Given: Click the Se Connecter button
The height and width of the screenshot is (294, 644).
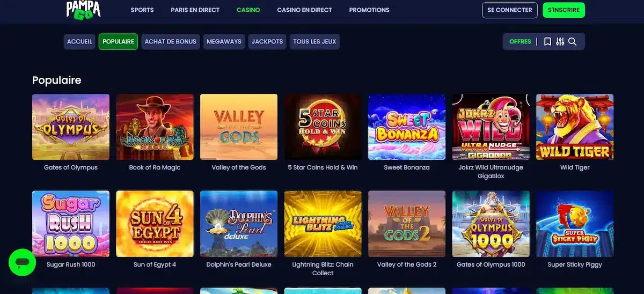Looking at the screenshot, I should coord(510,10).
